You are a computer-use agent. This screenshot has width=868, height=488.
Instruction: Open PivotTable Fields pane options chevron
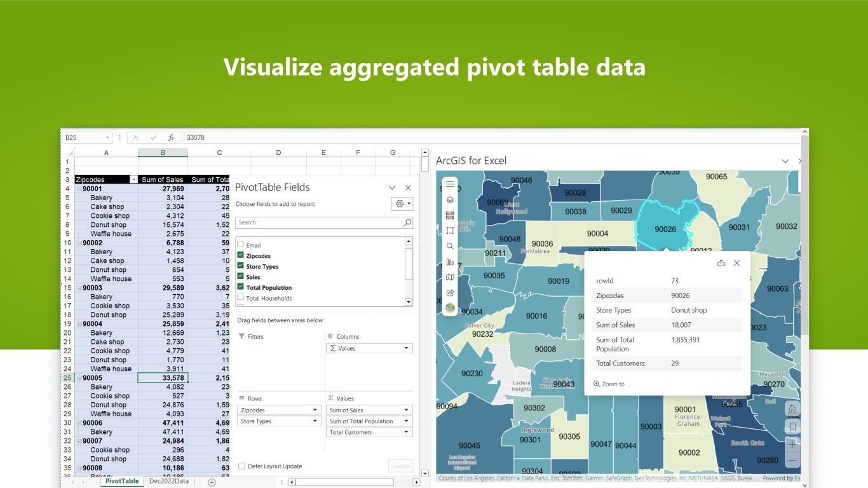392,187
